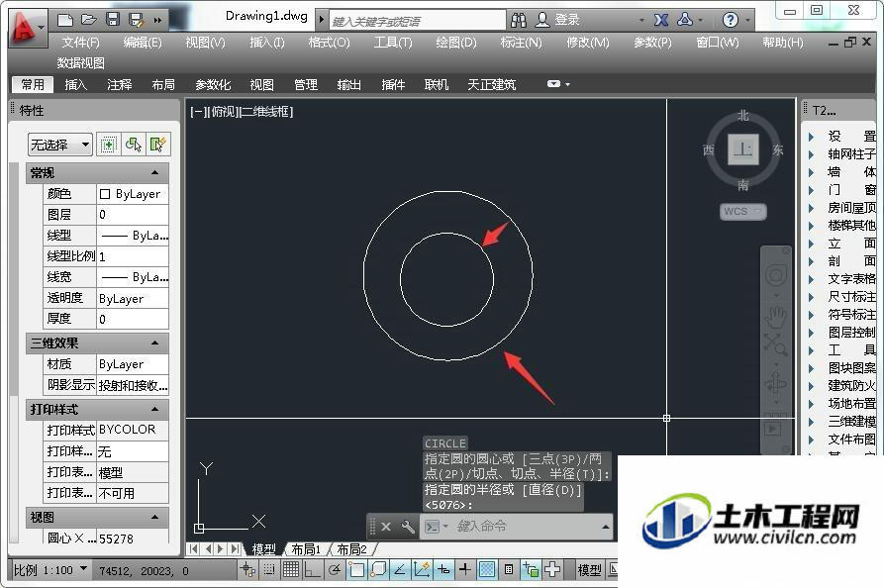Expand the 图层控制 tree item

(x=812, y=333)
